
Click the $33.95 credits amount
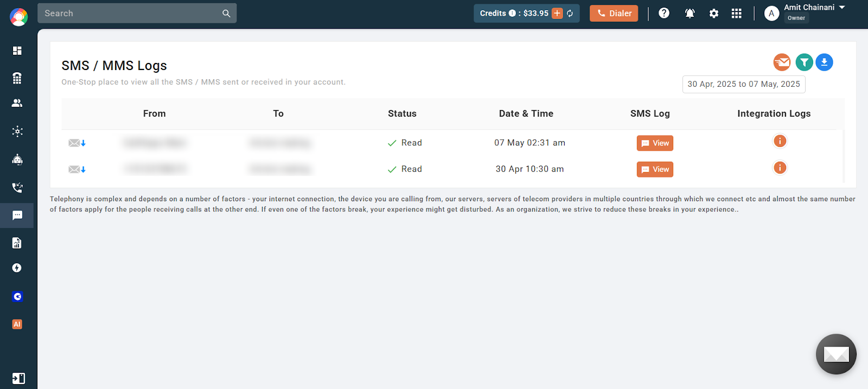pyautogui.click(x=536, y=14)
